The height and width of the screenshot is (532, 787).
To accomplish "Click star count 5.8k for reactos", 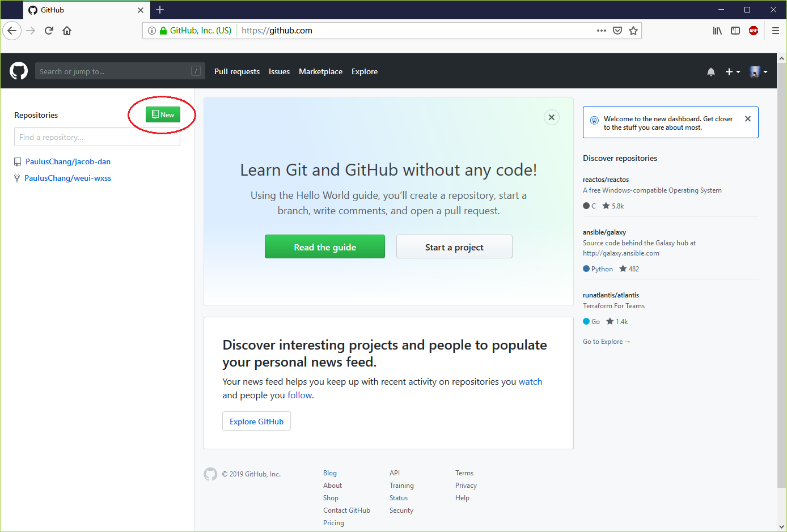I will 613,206.
